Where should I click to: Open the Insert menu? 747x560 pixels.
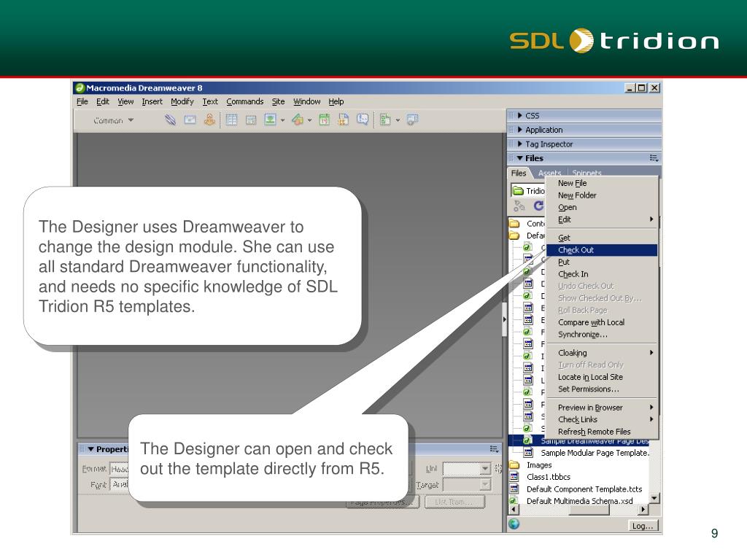pos(152,101)
